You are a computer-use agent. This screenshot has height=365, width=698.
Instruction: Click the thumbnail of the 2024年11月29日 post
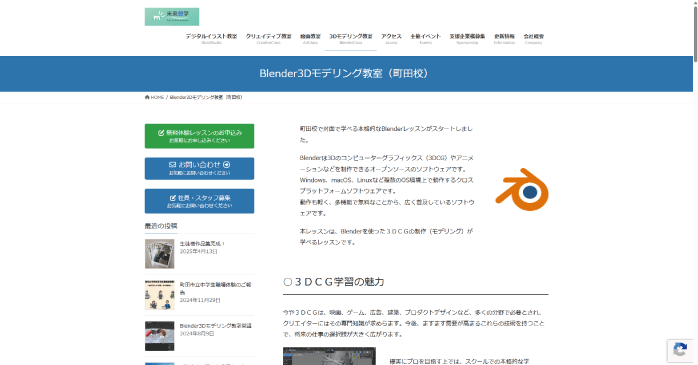pyautogui.click(x=159, y=295)
